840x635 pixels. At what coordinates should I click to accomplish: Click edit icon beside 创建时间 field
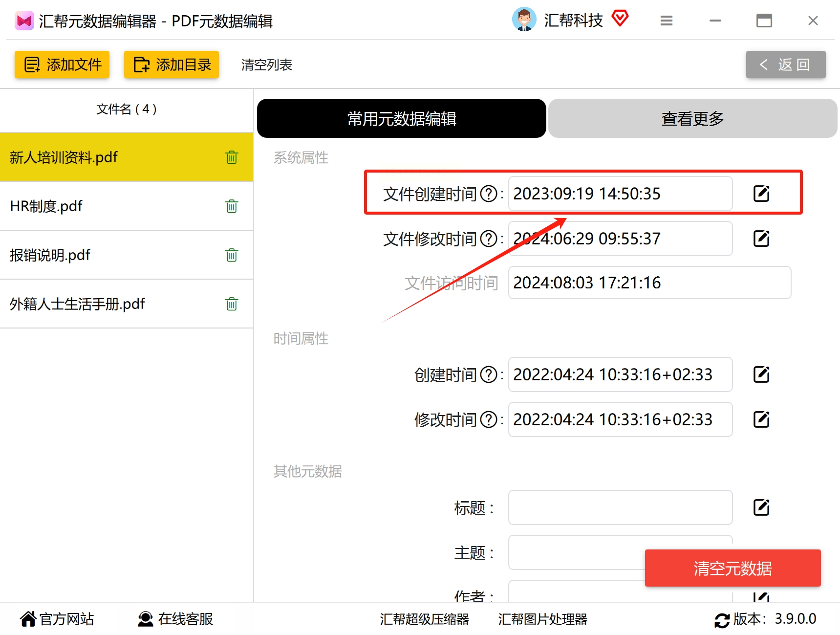coord(761,374)
